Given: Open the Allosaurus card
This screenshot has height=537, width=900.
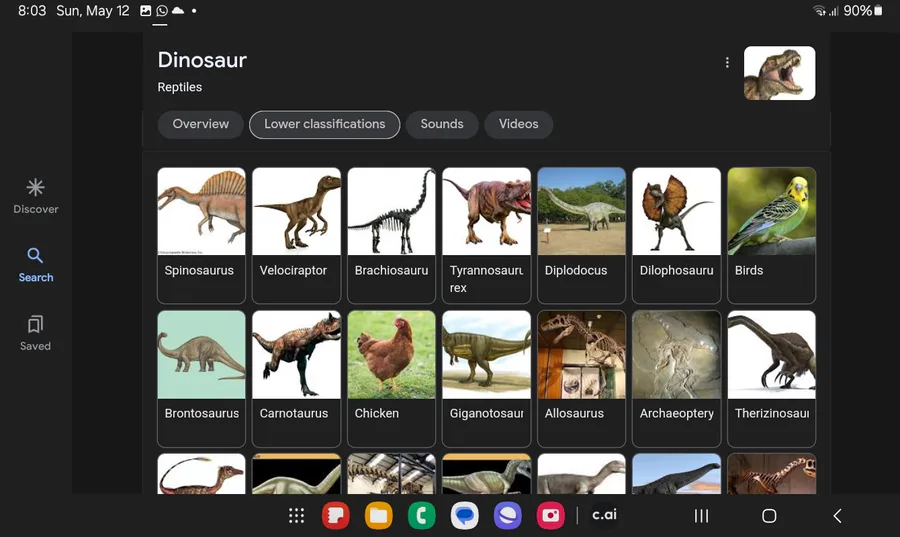Looking at the screenshot, I should (x=581, y=379).
